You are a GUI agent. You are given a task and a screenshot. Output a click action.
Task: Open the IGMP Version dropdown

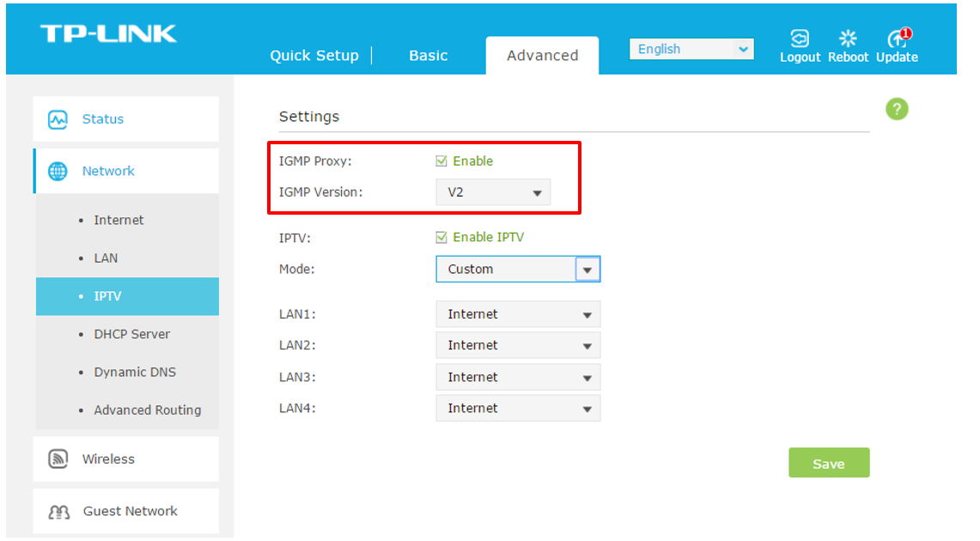pyautogui.click(x=492, y=191)
